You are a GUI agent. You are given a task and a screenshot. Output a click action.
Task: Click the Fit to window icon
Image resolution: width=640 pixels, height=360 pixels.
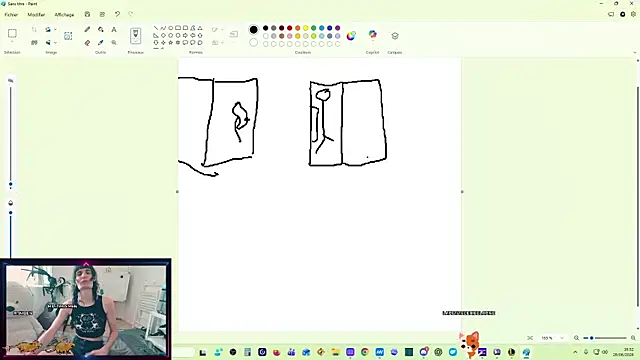[530, 338]
